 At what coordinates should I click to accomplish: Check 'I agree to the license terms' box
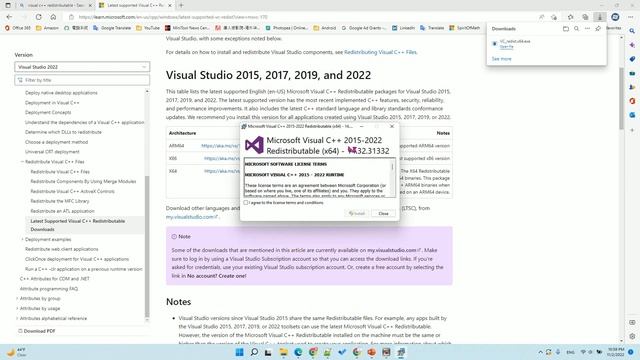[x=246, y=202]
